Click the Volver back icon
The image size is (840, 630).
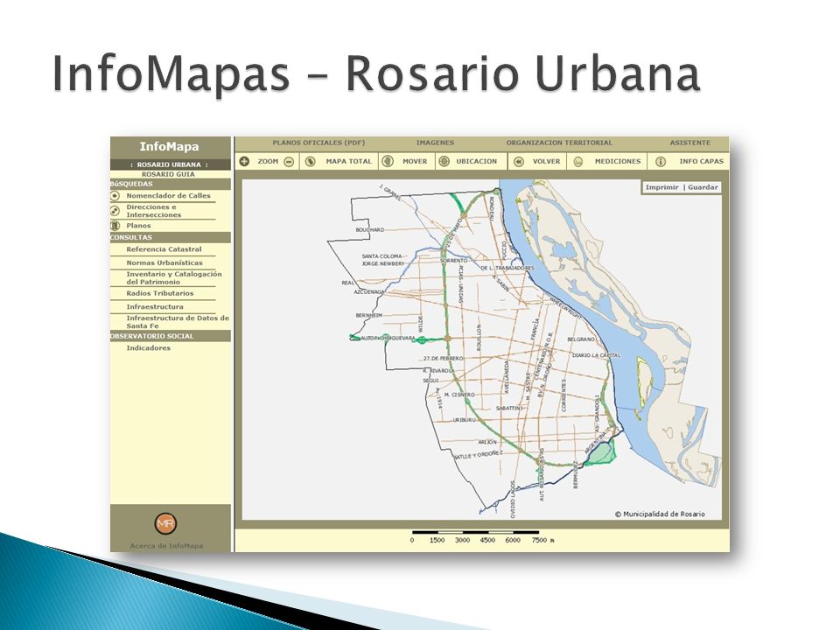click(x=519, y=161)
